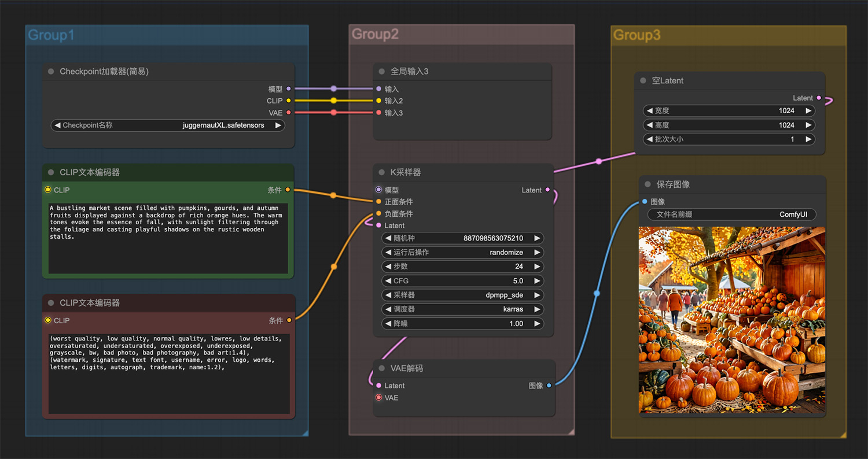Select next checkpoint with Checkpoint名称 right arrow
Viewport: 868px width, 459px height.
(278, 125)
